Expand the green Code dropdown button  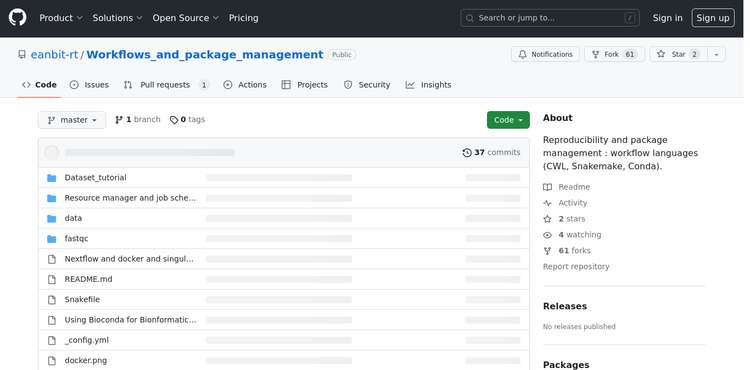click(508, 120)
